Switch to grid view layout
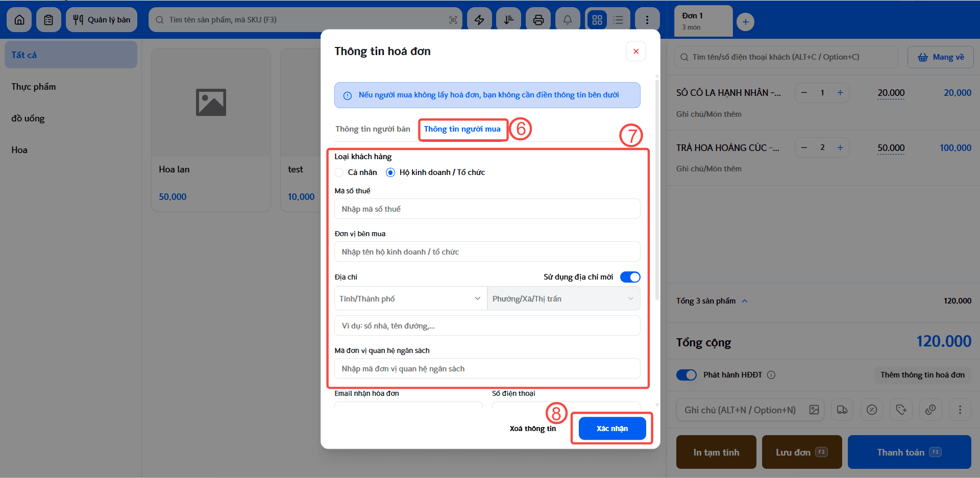Screen dimensions: 980x478 (x=597, y=20)
